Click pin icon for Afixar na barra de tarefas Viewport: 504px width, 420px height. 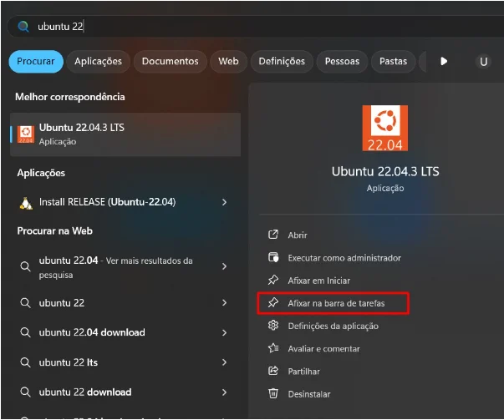[x=273, y=302]
